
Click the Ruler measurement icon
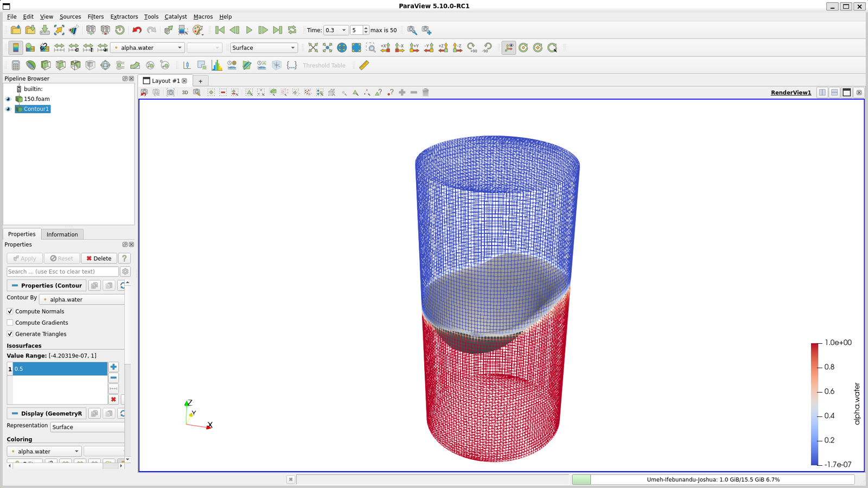[364, 65]
